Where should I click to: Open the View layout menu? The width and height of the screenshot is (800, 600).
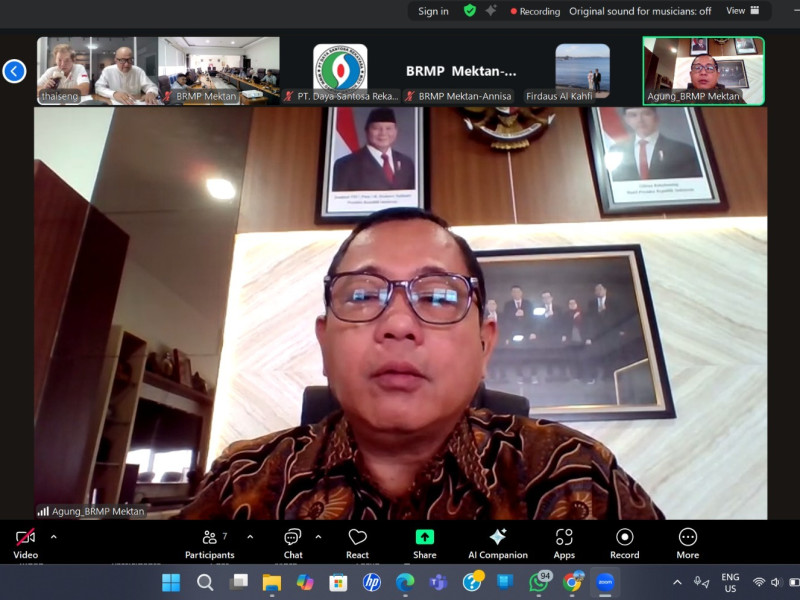tap(742, 11)
